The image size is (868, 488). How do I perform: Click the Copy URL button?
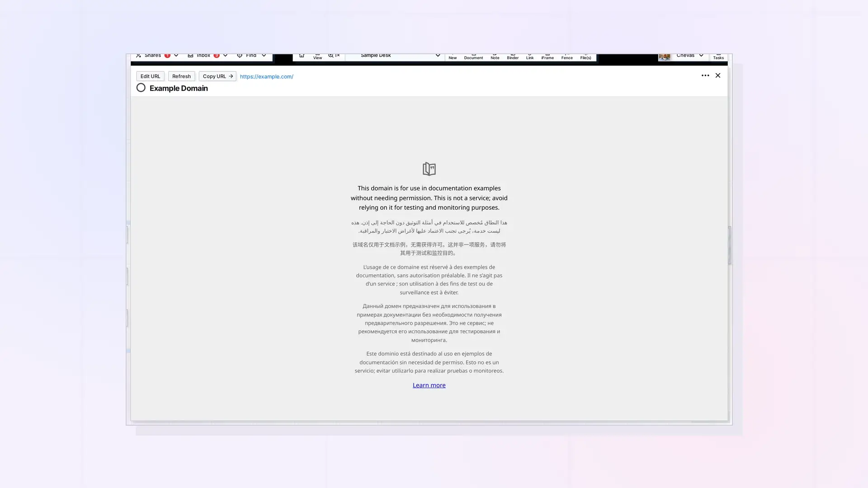[x=217, y=76]
